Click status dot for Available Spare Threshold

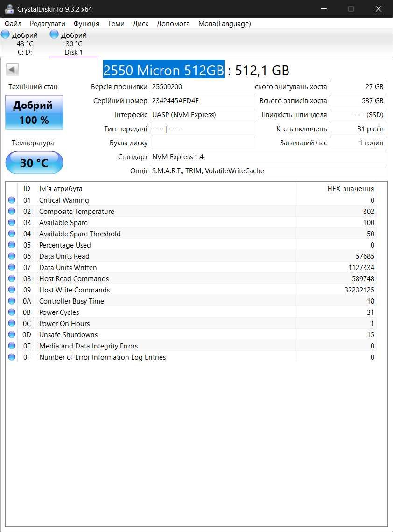[12, 234]
